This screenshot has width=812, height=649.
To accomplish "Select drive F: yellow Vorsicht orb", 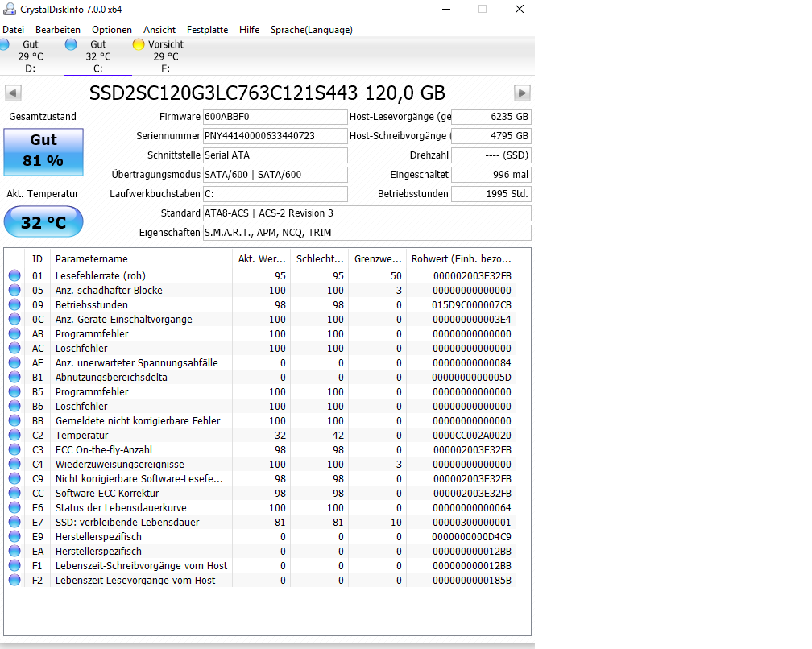I will [x=139, y=44].
